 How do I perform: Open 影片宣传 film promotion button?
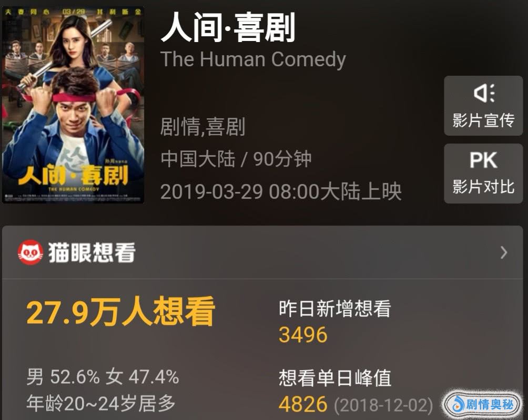pos(483,106)
